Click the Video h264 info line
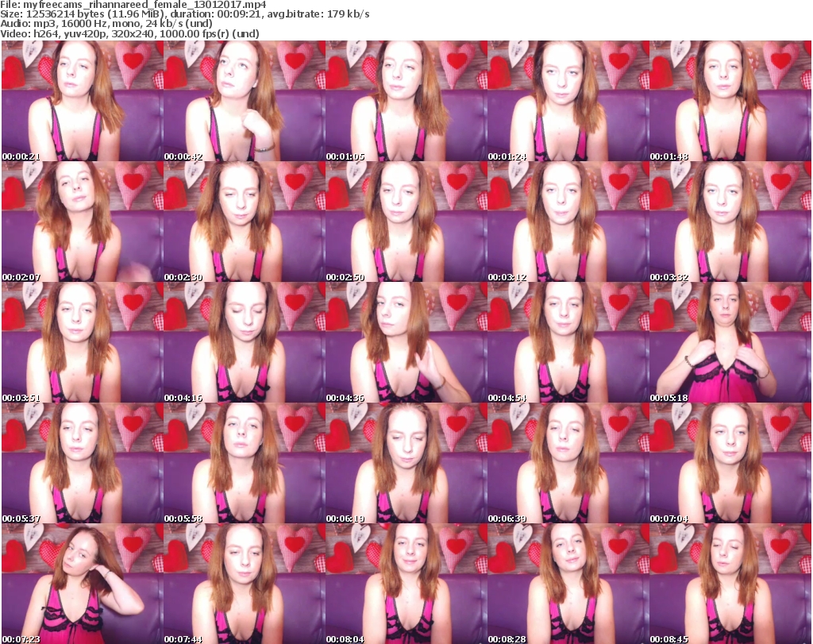Screen dimensions: 813x644 pyautogui.click(x=129, y=33)
